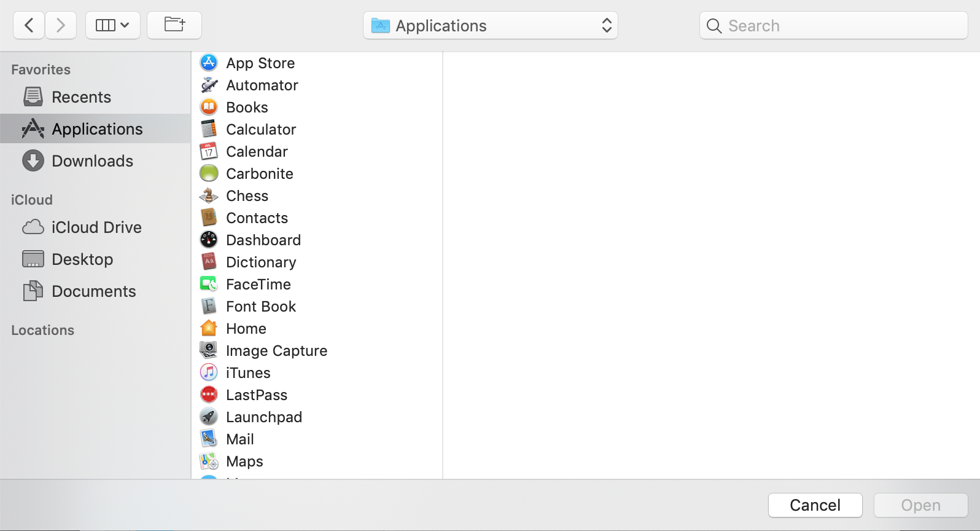Choose Image Capture from the list

coord(276,351)
